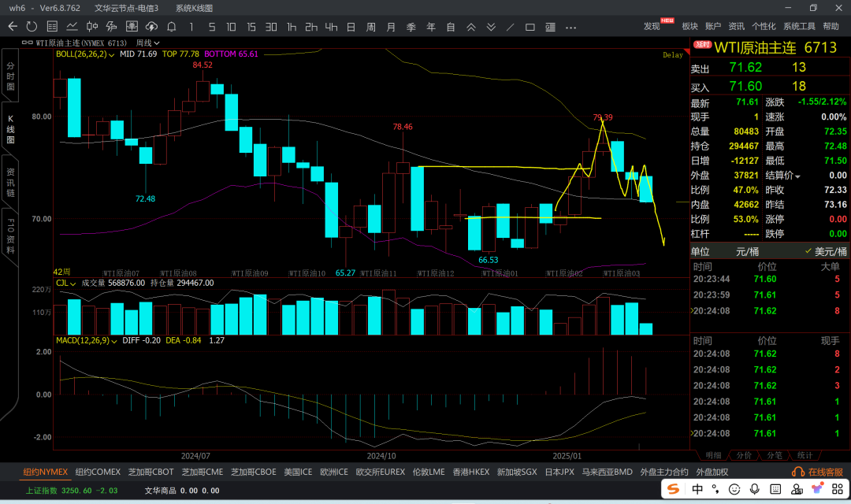Click the rectangle window icon in toolbar
The height and width of the screenshot is (504, 851).
(x=530, y=27)
